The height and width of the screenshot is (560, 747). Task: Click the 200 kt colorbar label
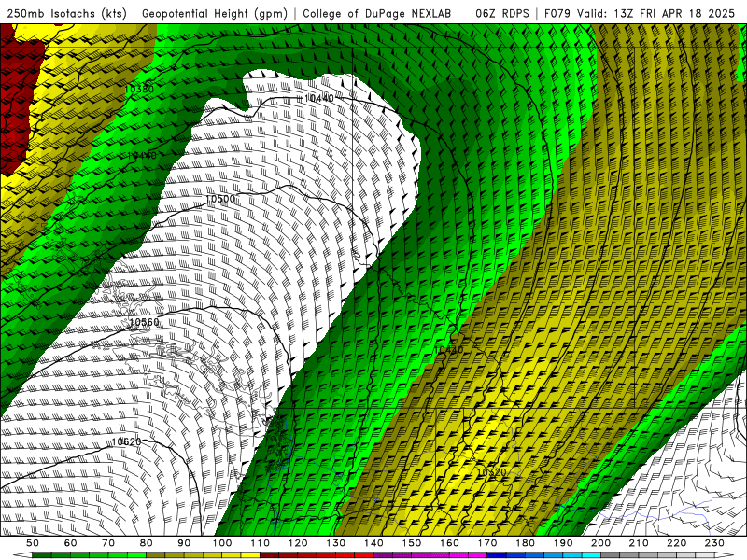(601, 543)
